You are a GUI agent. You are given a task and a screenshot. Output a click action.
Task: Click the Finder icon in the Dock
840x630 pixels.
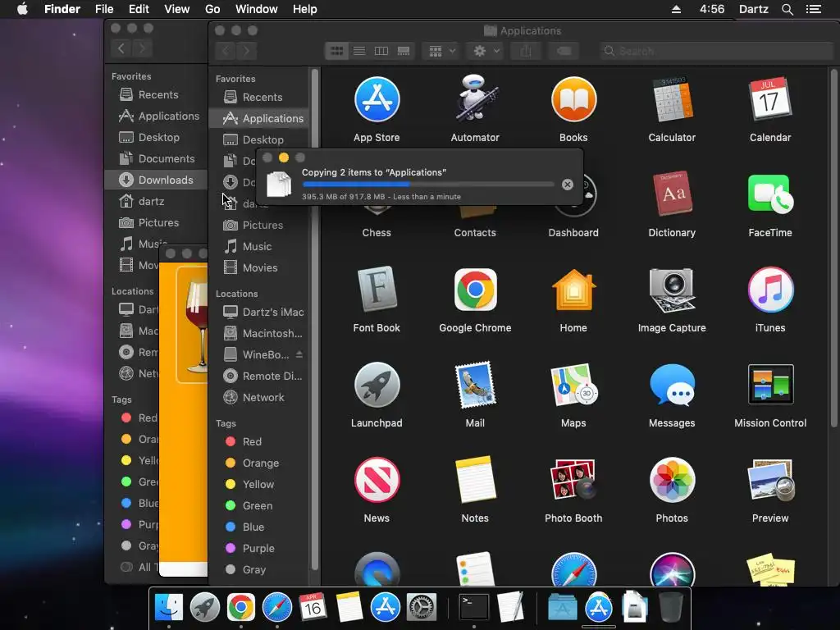click(x=169, y=608)
